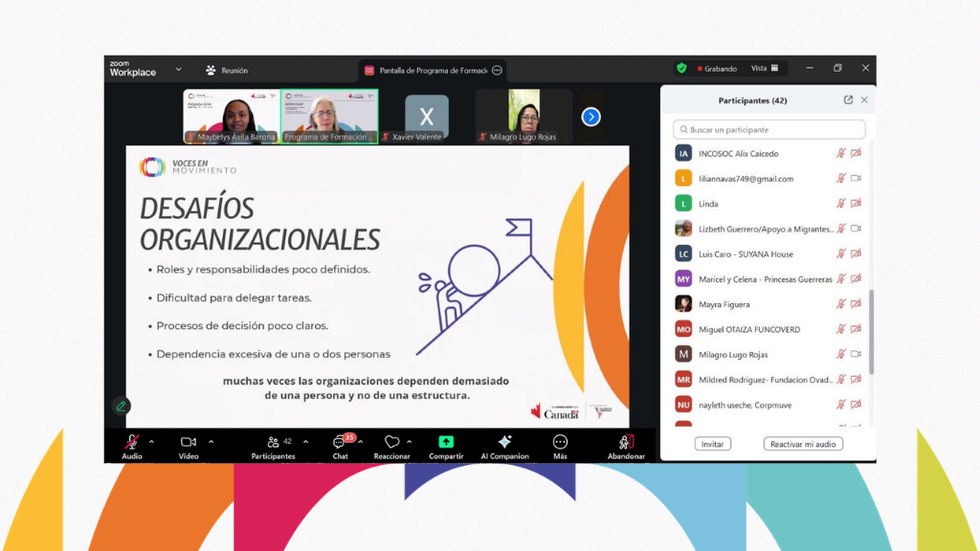
Task: Click the Reactivar mi audio button
Action: pos(803,444)
